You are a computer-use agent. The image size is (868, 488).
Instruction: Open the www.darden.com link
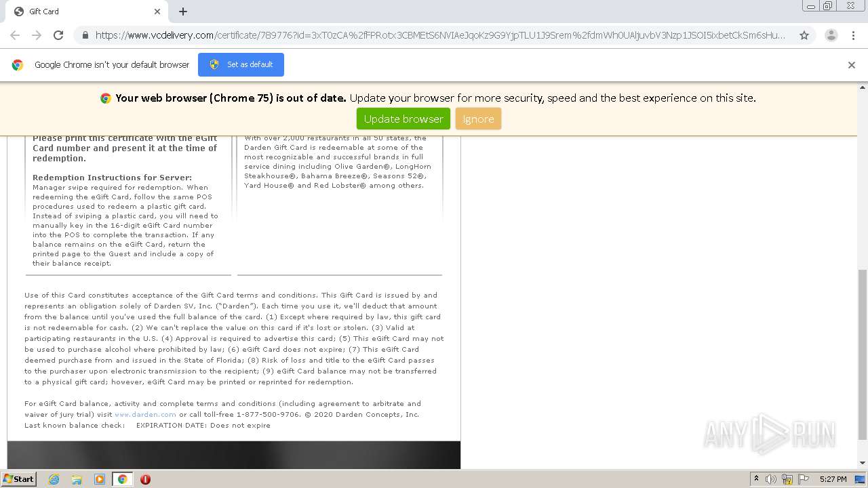click(145, 414)
